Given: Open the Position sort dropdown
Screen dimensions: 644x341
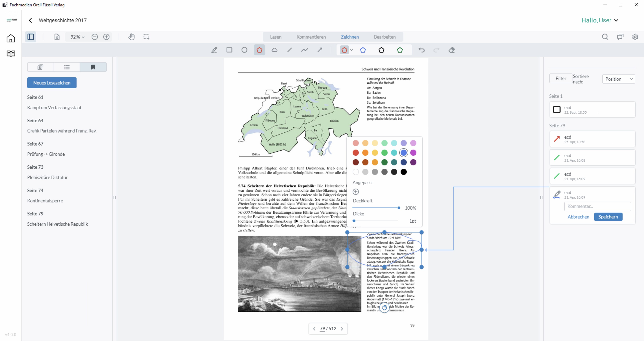Looking at the screenshot, I should click(x=618, y=79).
